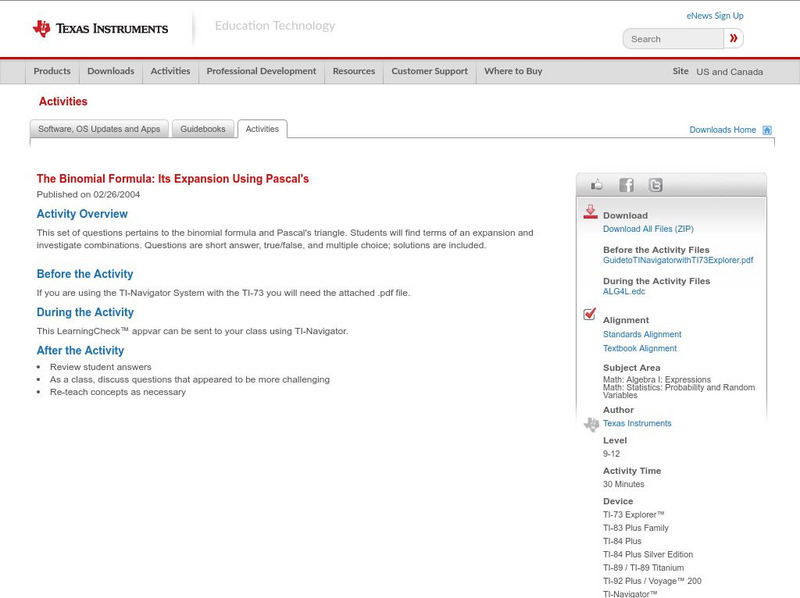This screenshot has width=800, height=598.
Task: Open the Resources menu
Action: coord(354,71)
